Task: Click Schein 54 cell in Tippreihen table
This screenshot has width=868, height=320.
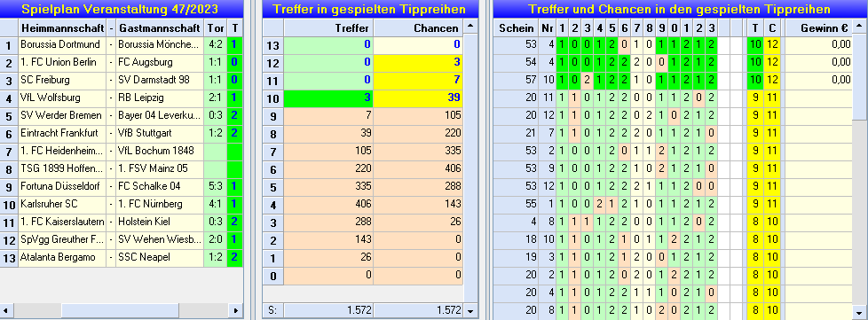Action: coord(516,62)
